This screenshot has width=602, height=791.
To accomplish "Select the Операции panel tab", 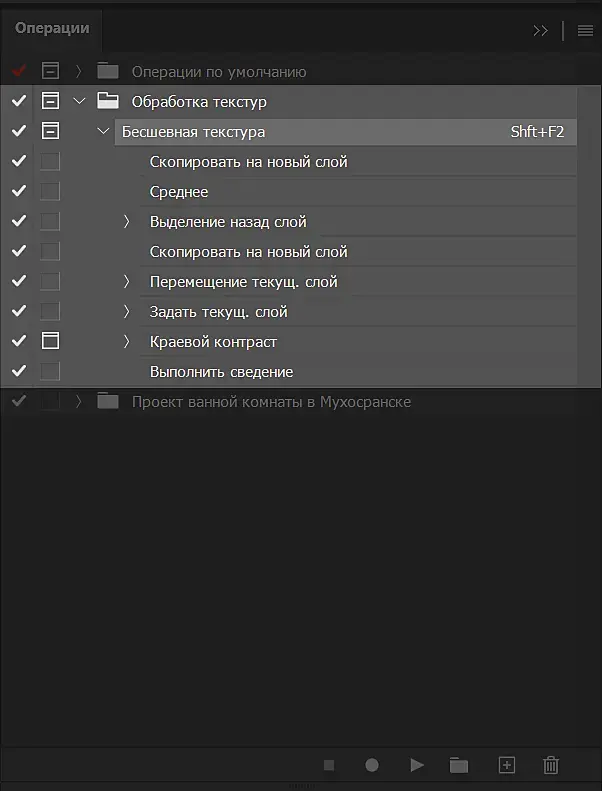I will 52,28.
